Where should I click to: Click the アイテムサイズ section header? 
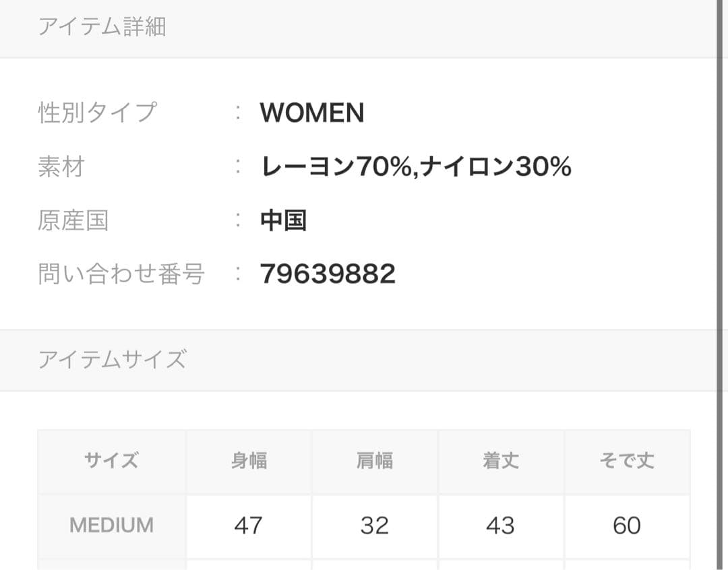click(x=113, y=360)
